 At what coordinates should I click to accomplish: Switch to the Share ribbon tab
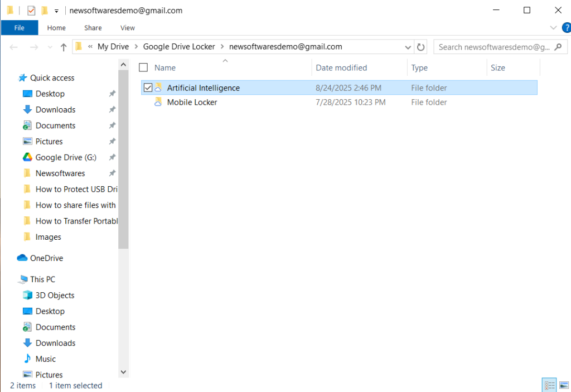[x=93, y=28]
